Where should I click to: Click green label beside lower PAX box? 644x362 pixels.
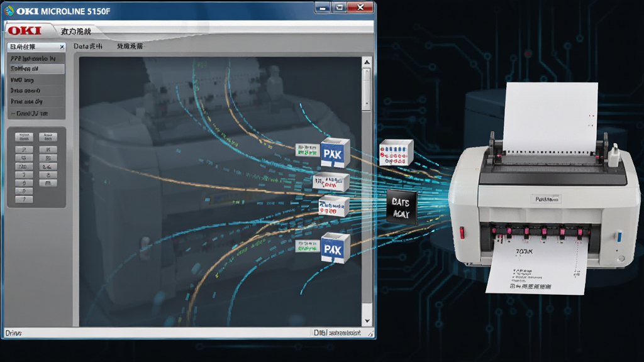tap(307, 246)
